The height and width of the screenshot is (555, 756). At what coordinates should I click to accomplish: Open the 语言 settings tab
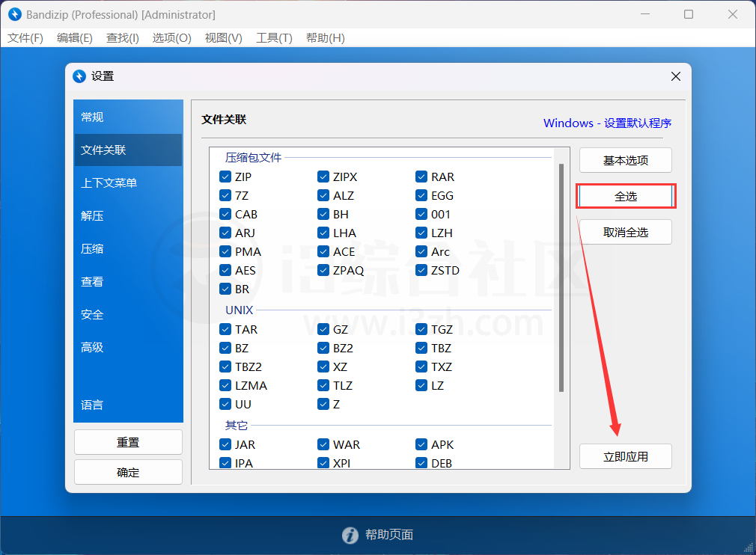(x=128, y=405)
